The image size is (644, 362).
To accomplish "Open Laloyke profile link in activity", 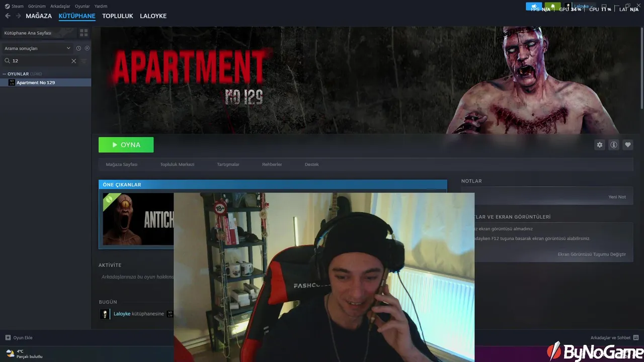I will [x=122, y=314].
